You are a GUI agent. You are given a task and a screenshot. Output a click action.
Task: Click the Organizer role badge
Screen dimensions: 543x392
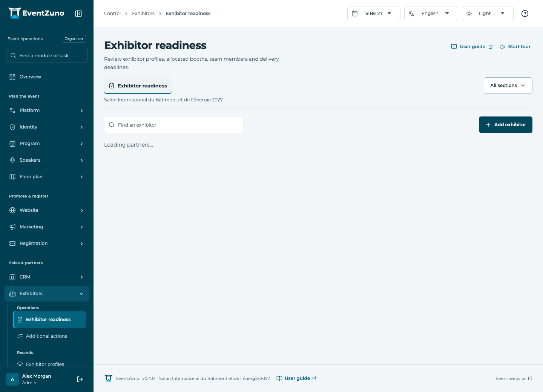pyautogui.click(x=74, y=39)
